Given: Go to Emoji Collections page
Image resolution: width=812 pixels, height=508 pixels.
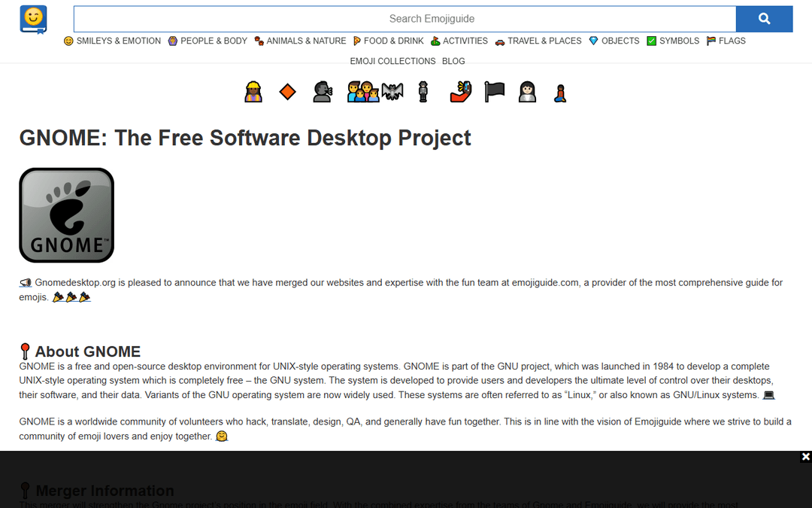Looking at the screenshot, I should click(x=392, y=61).
